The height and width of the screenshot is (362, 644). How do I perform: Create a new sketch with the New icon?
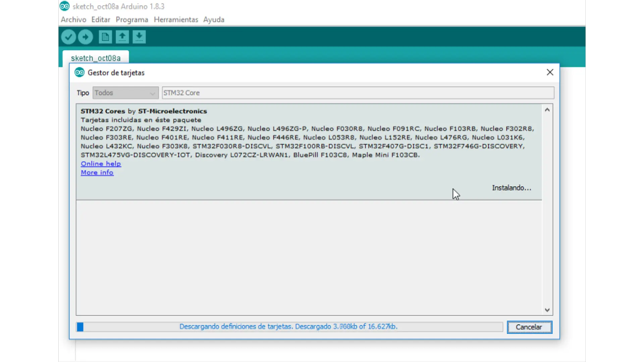(x=105, y=37)
